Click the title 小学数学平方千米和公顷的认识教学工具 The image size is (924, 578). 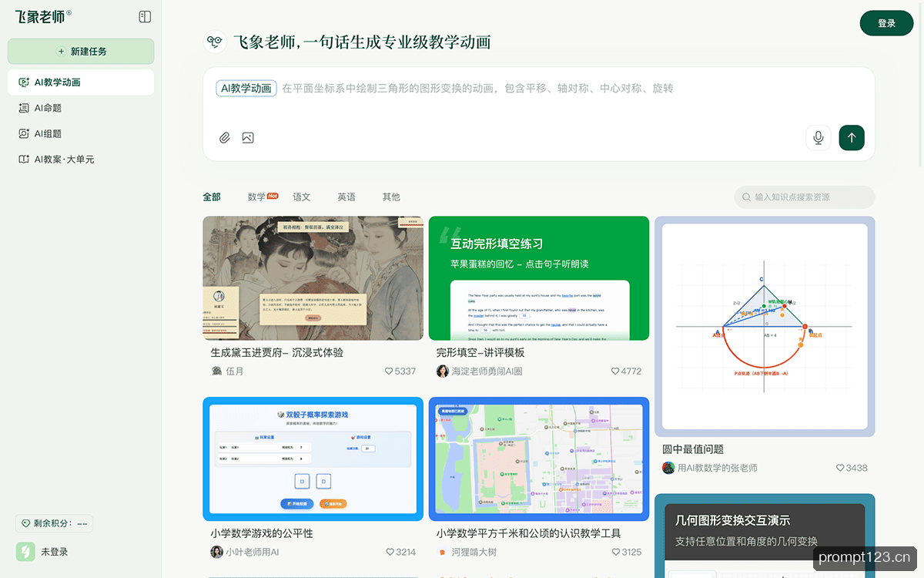(x=528, y=533)
